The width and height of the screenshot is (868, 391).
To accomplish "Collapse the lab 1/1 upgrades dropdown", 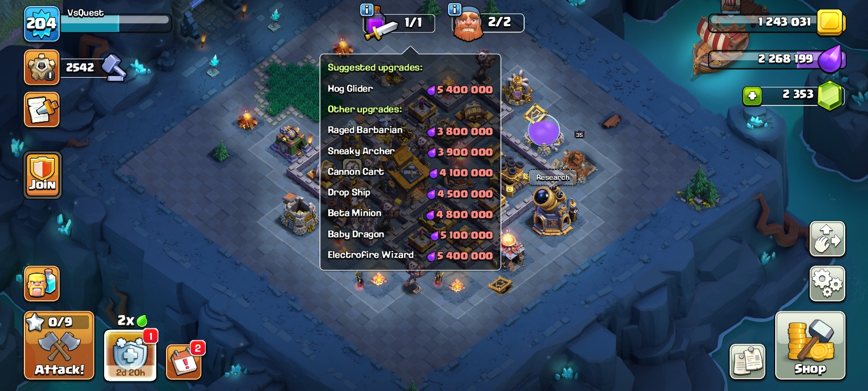I will (x=399, y=23).
